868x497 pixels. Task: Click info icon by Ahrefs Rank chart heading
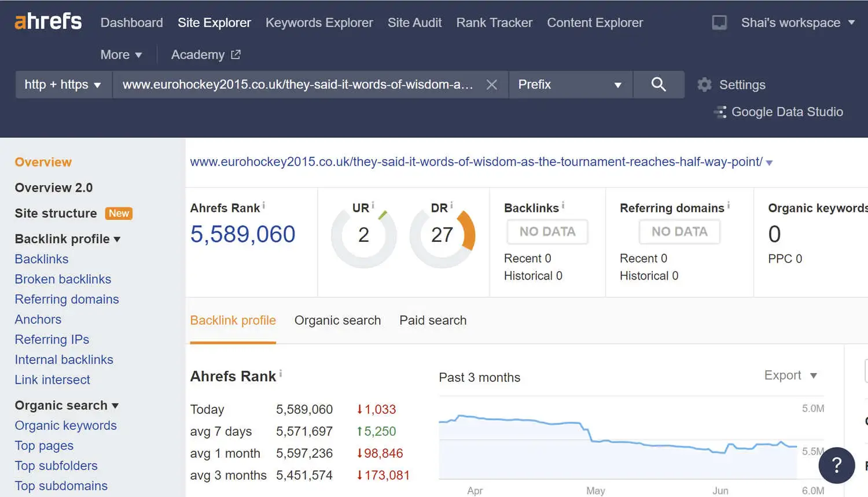(281, 373)
